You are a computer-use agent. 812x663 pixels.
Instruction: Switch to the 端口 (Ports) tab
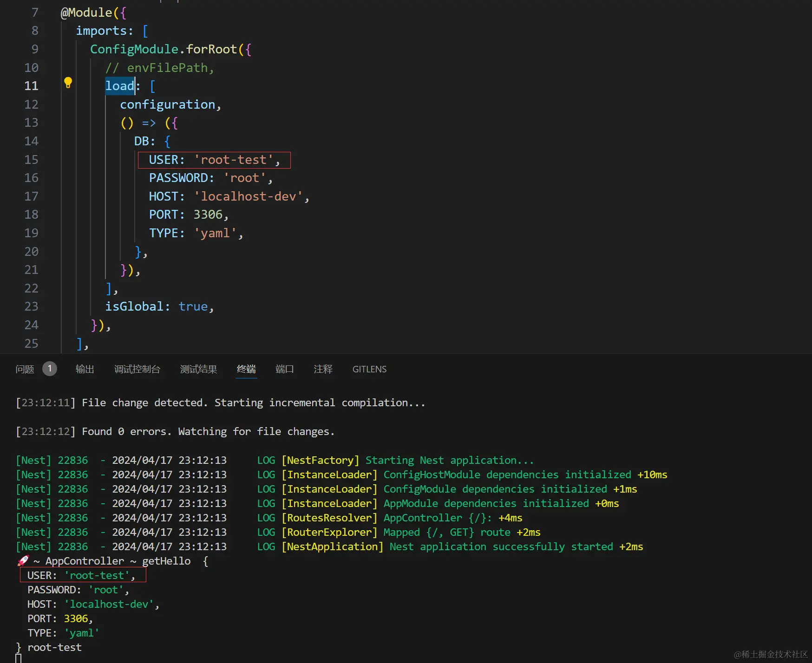tap(285, 369)
